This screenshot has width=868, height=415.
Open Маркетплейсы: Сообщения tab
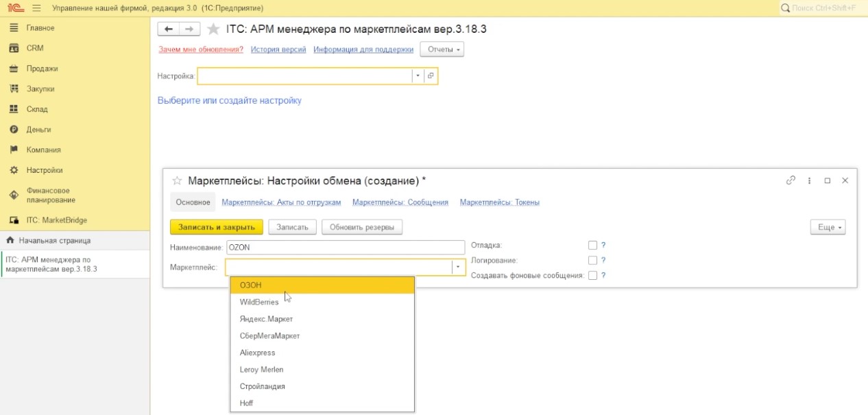click(400, 202)
